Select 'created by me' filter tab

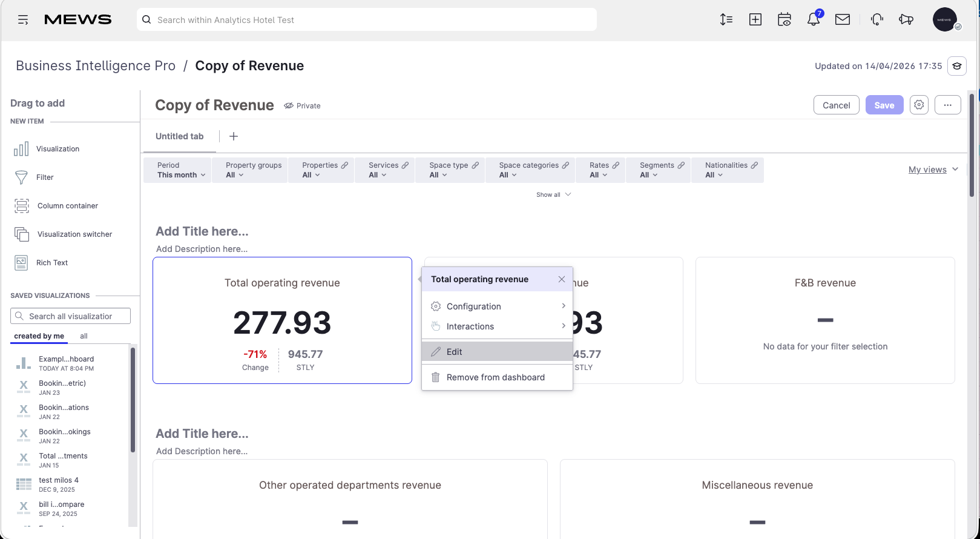pos(39,336)
